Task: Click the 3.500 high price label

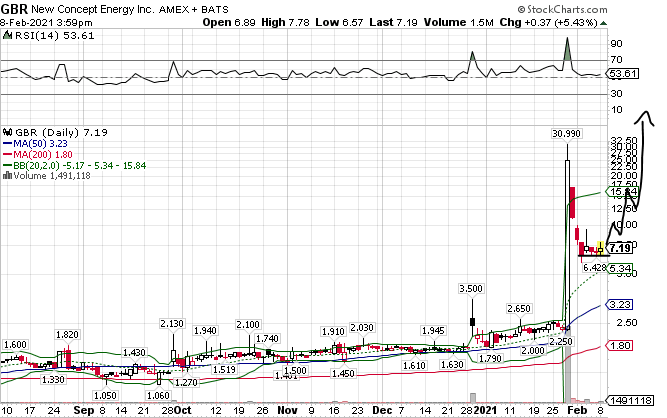Action: pyautogui.click(x=471, y=289)
